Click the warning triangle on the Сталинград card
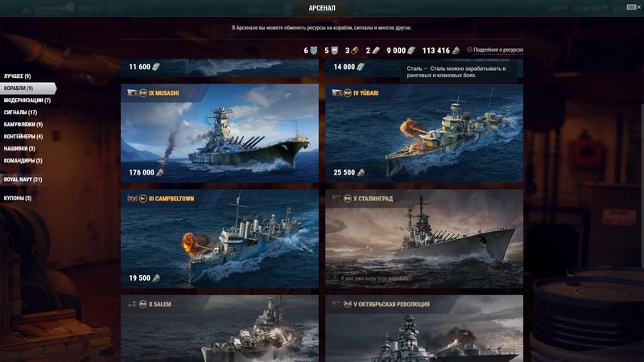644x362 pixels. (335, 278)
